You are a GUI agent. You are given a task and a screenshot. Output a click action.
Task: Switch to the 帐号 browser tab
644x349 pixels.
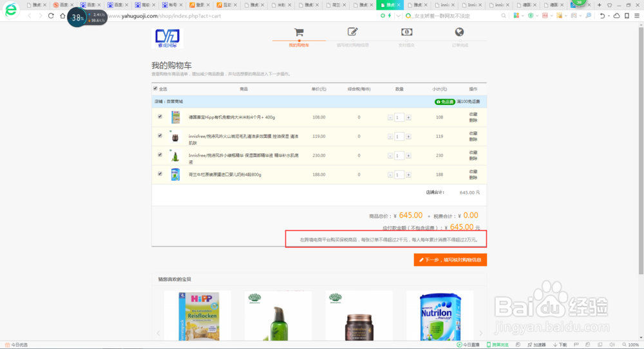click(172, 5)
